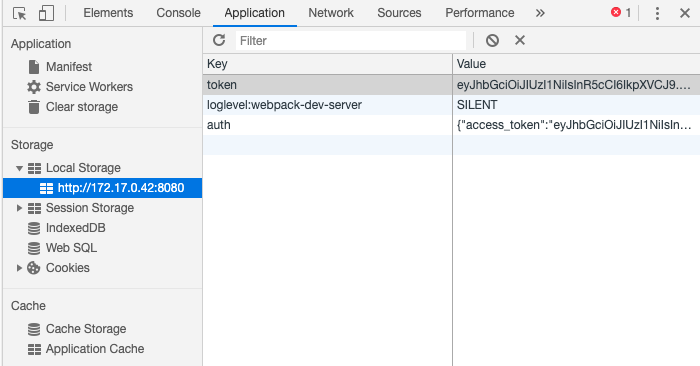The image size is (700, 366).
Task: Activate the inspect element picker icon
Action: click(x=20, y=13)
